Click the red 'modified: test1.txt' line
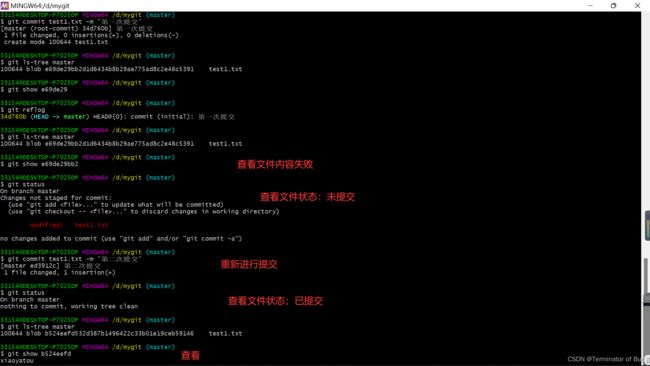 [69, 225]
